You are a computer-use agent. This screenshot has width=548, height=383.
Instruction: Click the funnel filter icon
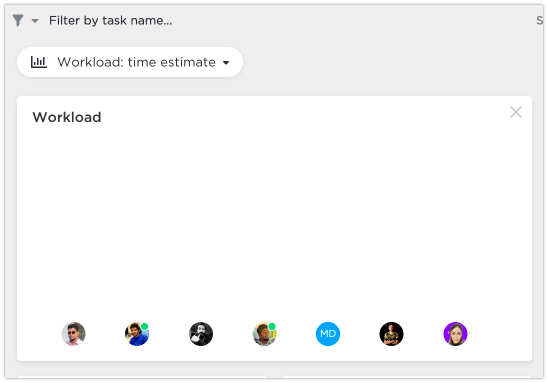tap(18, 20)
